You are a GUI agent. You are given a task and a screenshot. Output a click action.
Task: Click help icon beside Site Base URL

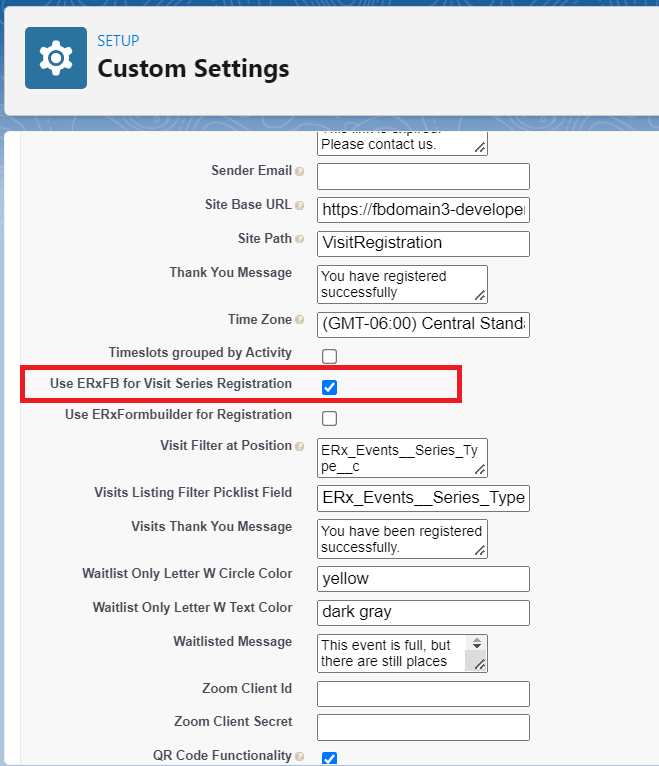tap(300, 206)
